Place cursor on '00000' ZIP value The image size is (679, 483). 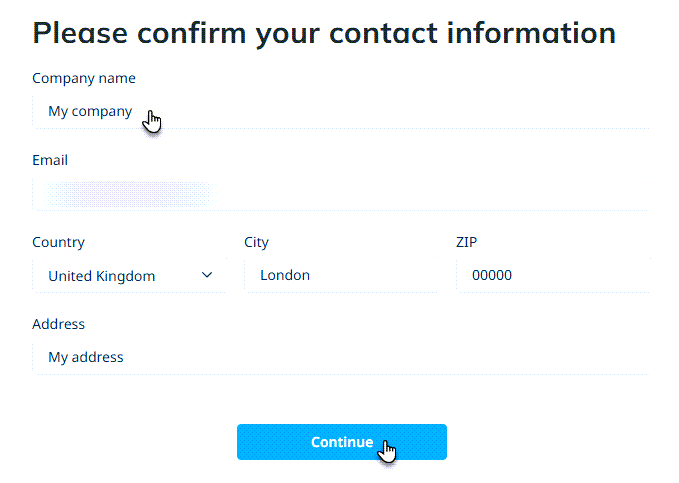pyautogui.click(x=492, y=276)
